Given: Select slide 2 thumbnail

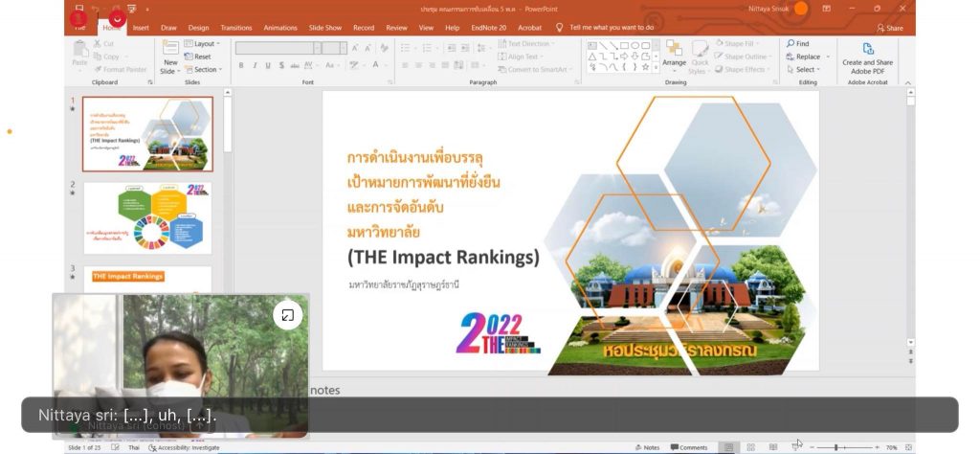Looking at the screenshot, I should tap(147, 218).
